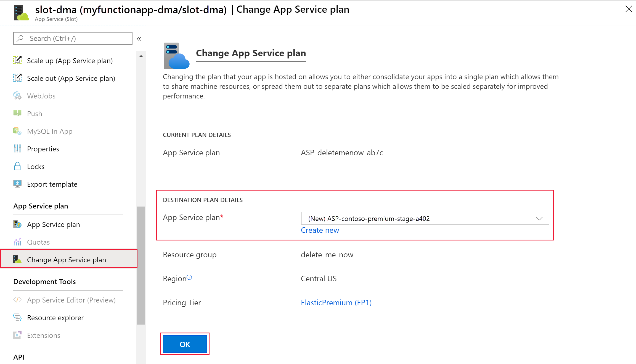This screenshot has height=364, width=636.
Task: Click the Push notification icon
Action: pos(17,113)
